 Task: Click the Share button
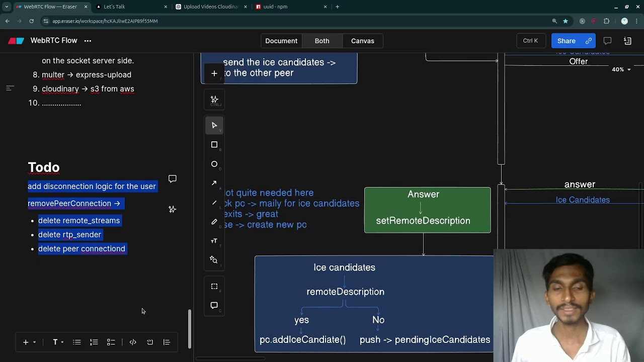coord(567,41)
